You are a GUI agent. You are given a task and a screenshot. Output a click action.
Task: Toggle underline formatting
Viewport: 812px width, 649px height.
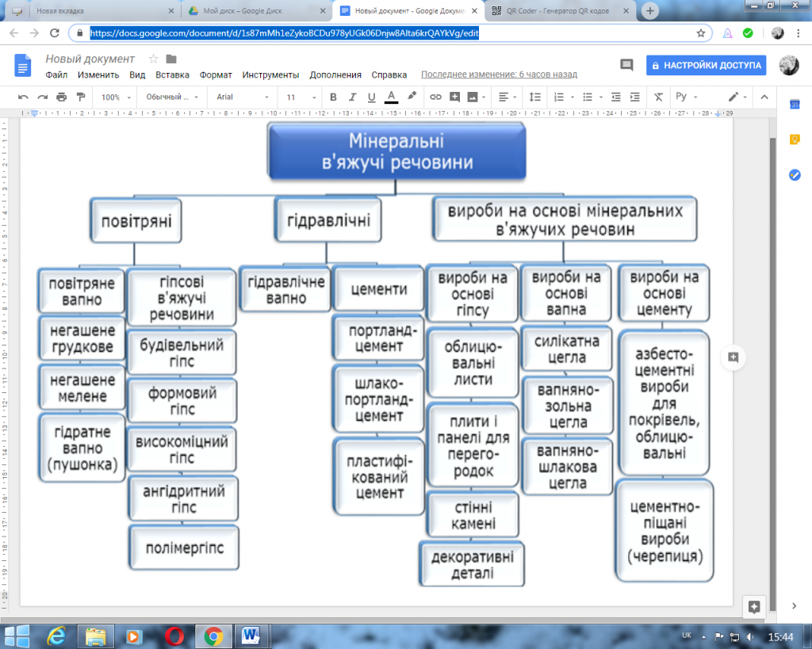371,97
